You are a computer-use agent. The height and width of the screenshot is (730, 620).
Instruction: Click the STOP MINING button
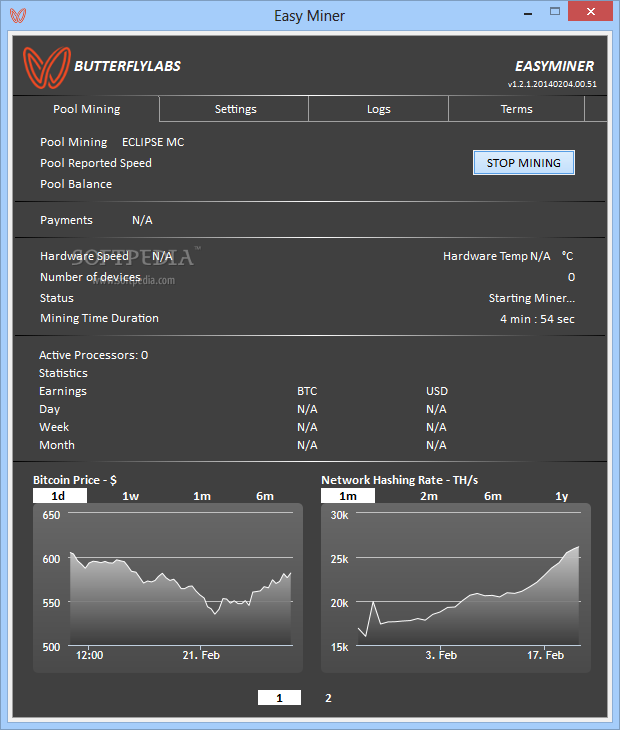pos(524,163)
